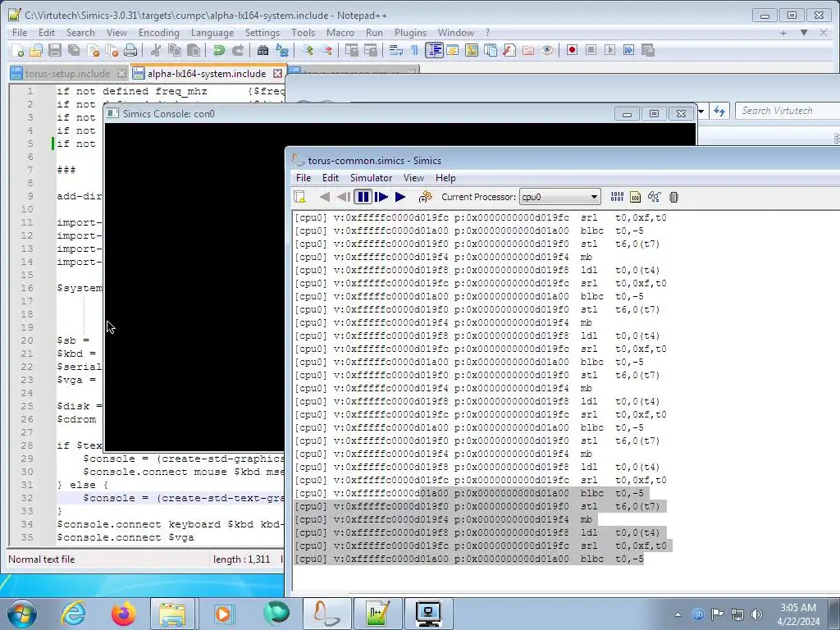Click the Search Virtutech input field

[x=787, y=111]
